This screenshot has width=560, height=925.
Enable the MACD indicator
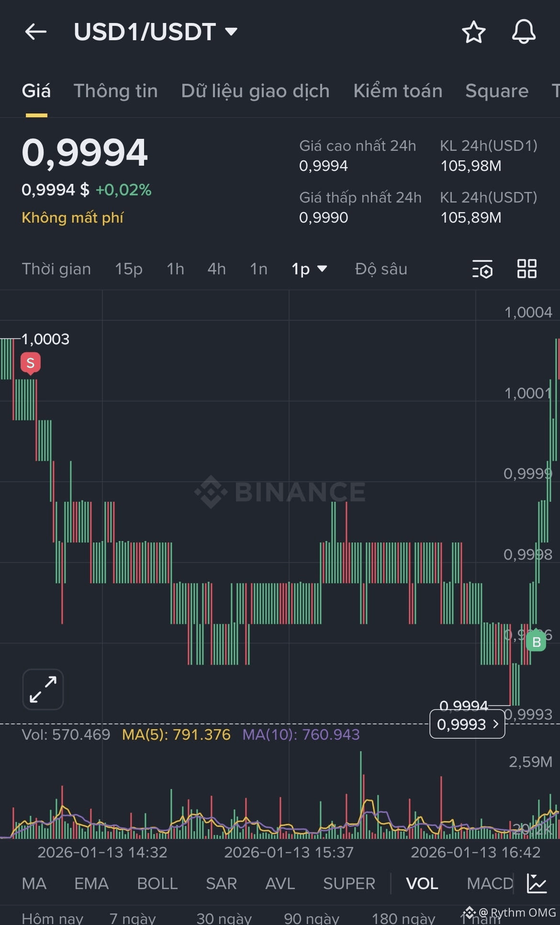(x=489, y=883)
